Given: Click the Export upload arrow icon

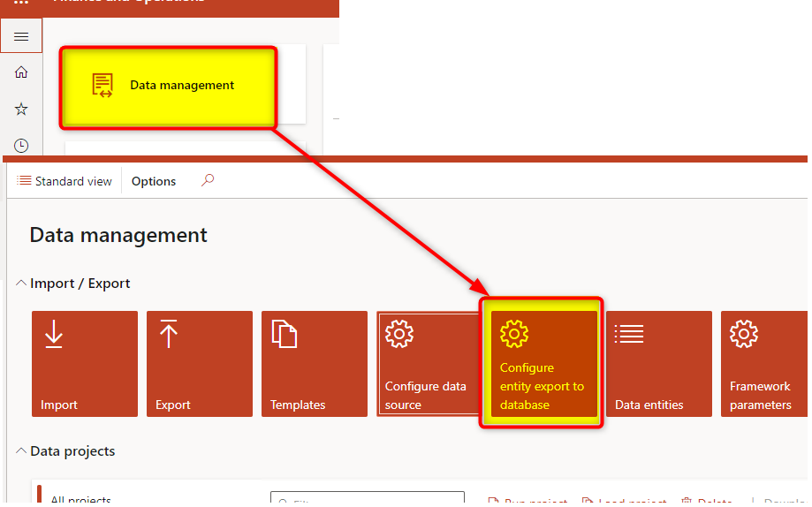Looking at the screenshot, I should tap(169, 334).
